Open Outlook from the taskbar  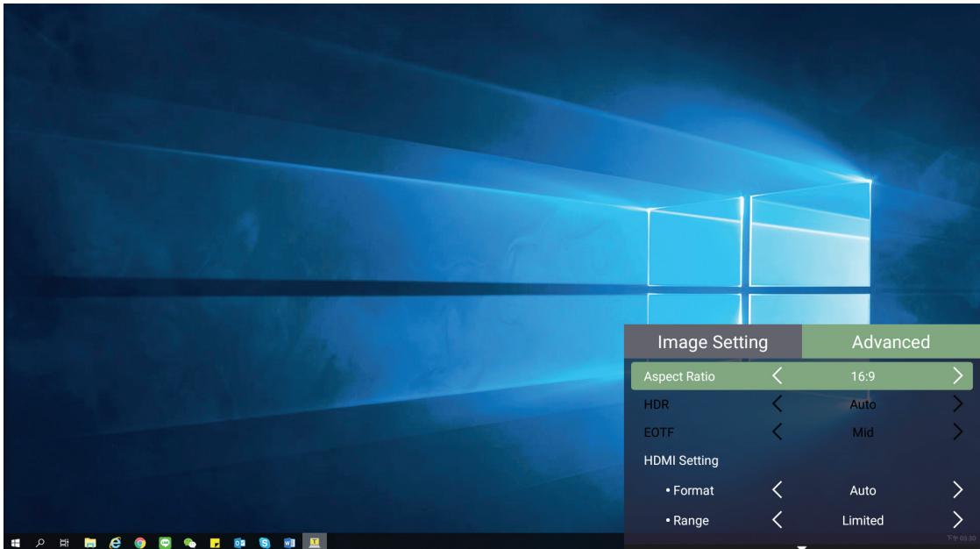click(x=239, y=542)
